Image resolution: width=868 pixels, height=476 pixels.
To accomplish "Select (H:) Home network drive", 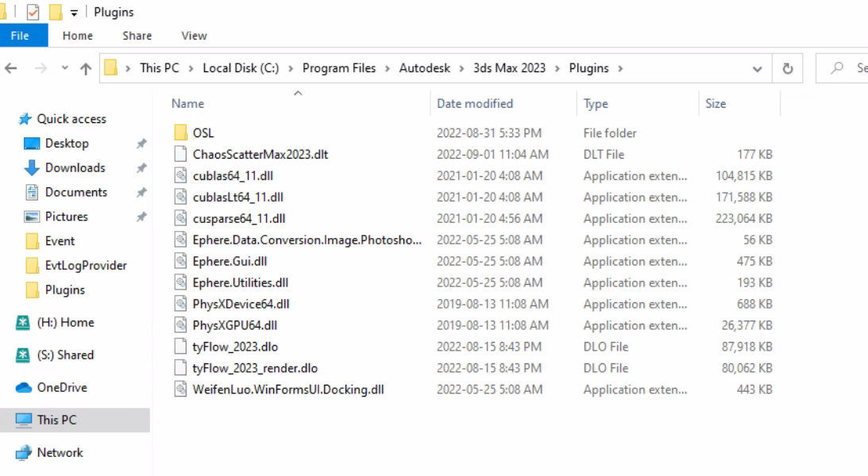I will [x=65, y=322].
